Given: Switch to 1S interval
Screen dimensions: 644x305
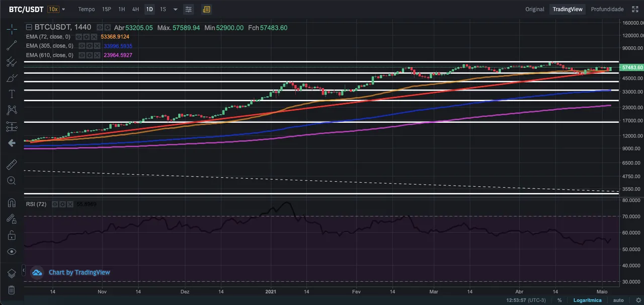Looking at the screenshot, I should click(163, 9).
